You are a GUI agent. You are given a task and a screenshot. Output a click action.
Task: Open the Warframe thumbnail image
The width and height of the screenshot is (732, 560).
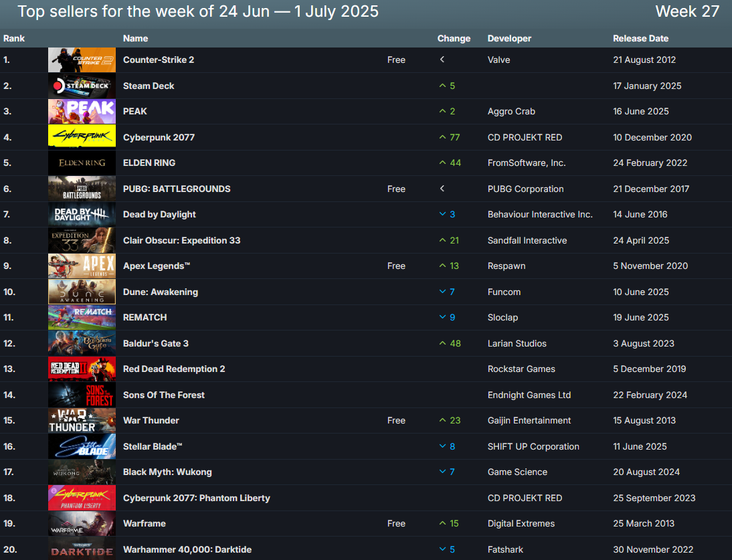82,524
